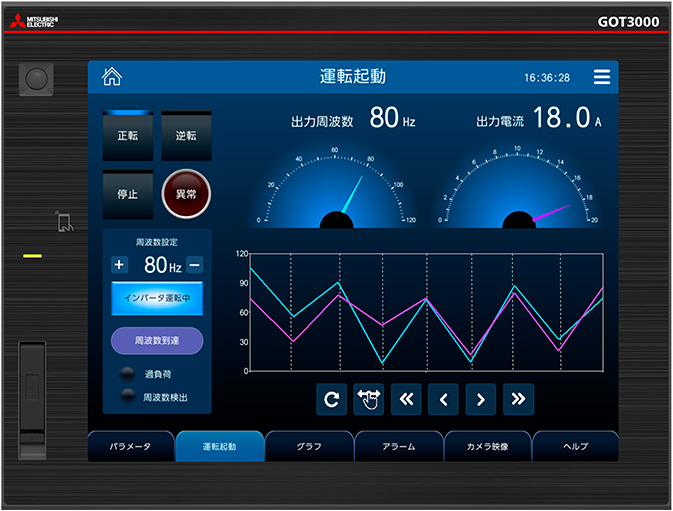Jump back with double left arrows
The height and width of the screenshot is (511, 673).
tap(406, 399)
